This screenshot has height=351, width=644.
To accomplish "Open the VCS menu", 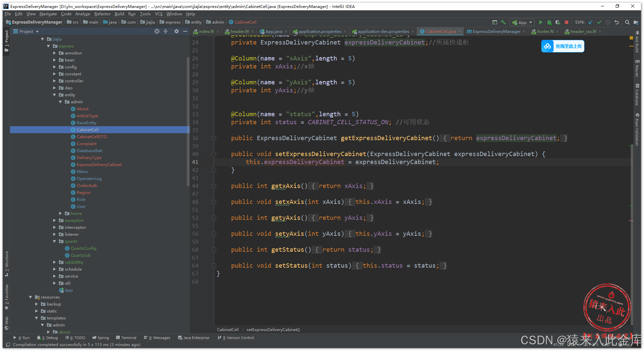I will (x=159, y=14).
